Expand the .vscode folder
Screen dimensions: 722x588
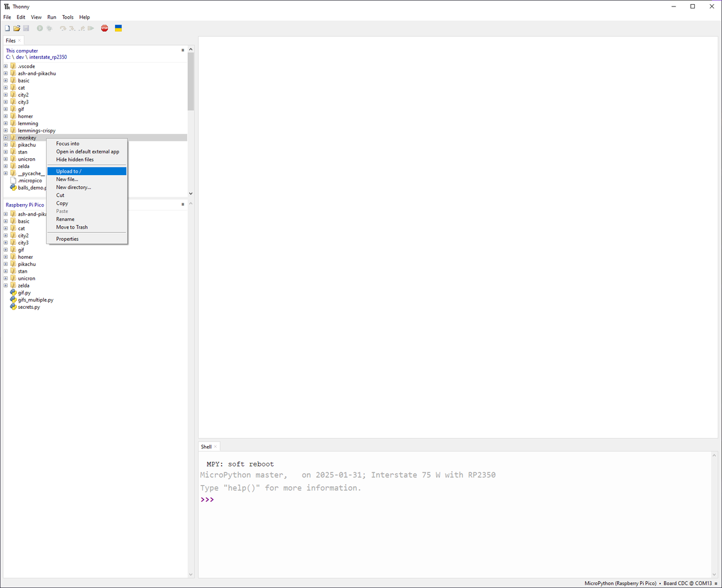(x=5, y=66)
